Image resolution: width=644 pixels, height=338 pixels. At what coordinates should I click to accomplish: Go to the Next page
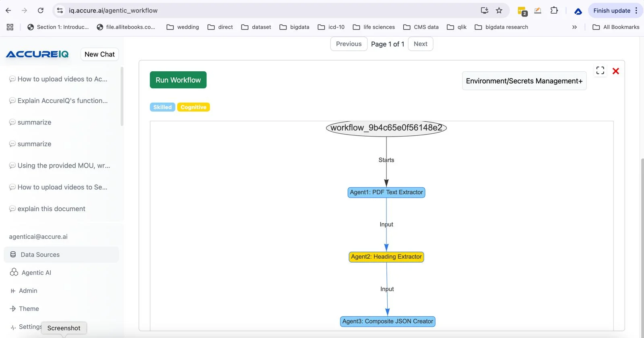tap(420, 44)
